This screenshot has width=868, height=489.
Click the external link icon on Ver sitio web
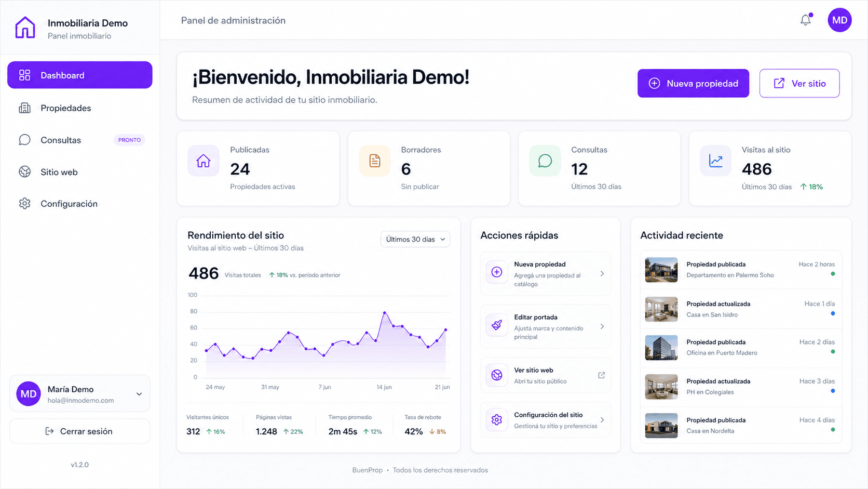(x=601, y=375)
